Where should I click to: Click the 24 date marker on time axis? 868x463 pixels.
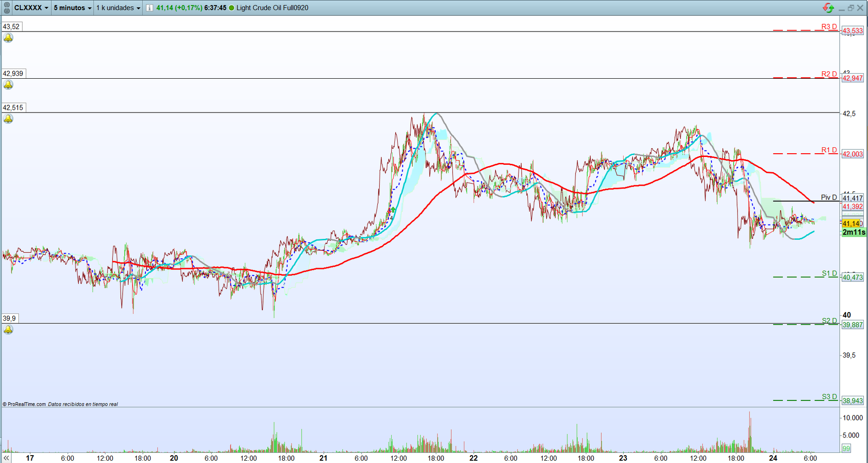[773, 458]
